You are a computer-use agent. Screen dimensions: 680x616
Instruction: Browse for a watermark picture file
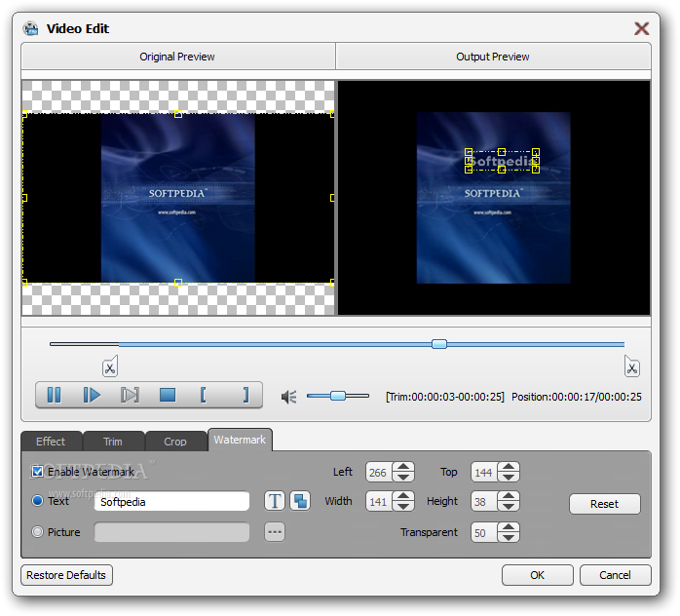pos(275,532)
